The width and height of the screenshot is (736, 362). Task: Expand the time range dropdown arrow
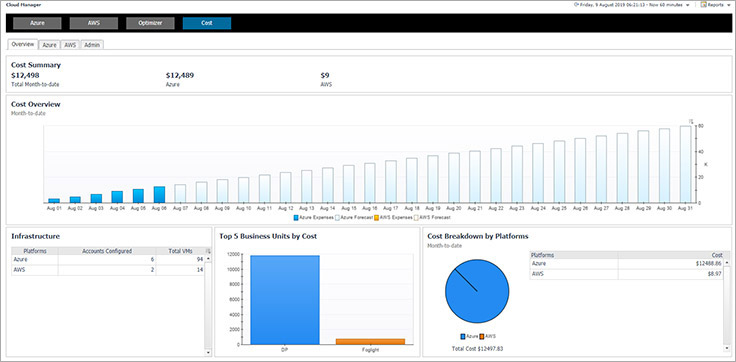pos(688,5)
